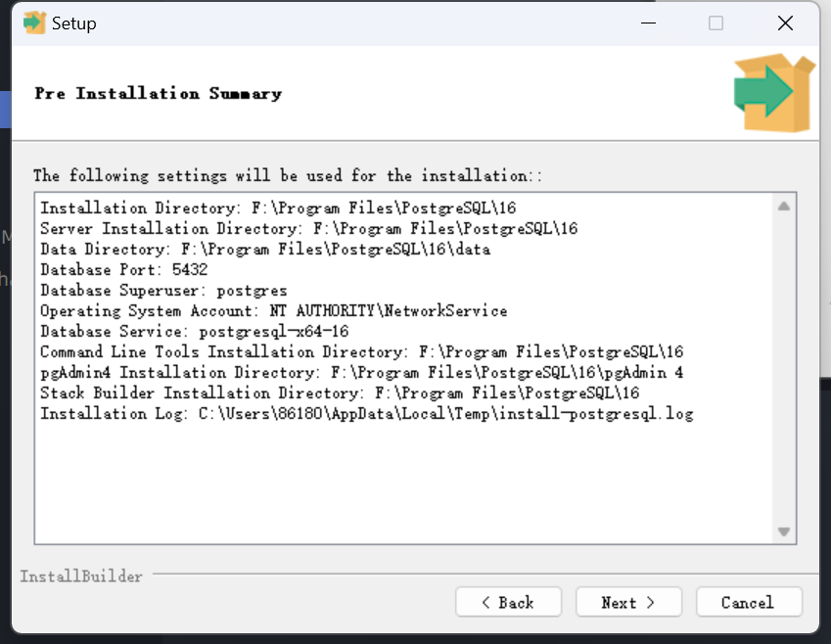Select the Database Superuser postgres line
The height and width of the screenshot is (644, 831).
coord(163,290)
